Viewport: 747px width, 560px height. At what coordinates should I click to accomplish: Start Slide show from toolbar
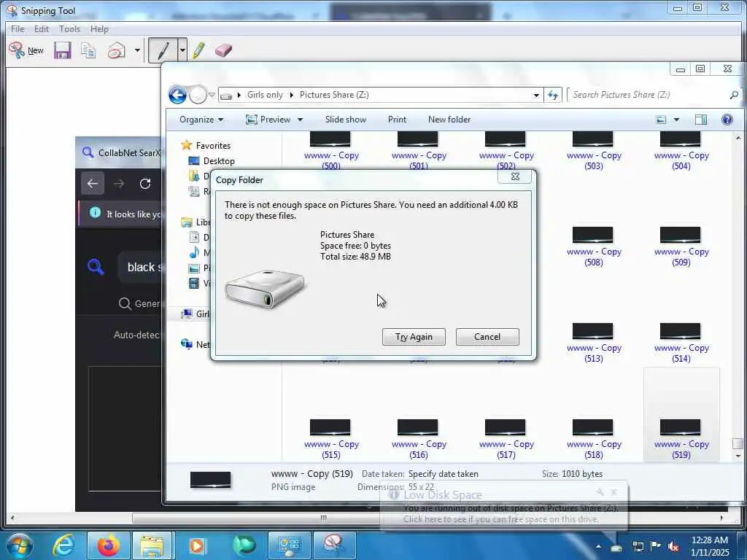coord(345,120)
